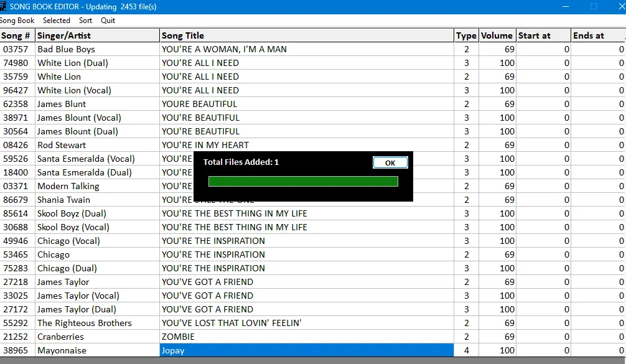Click the Bad Blue Boys artist cell
Viewport: 626px width, 364px height.
(x=98, y=49)
